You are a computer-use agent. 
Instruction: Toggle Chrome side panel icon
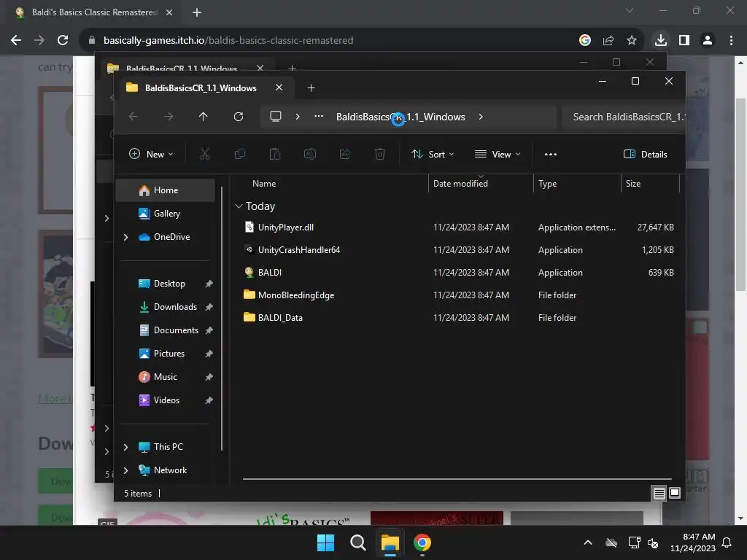tap(684, 41)
